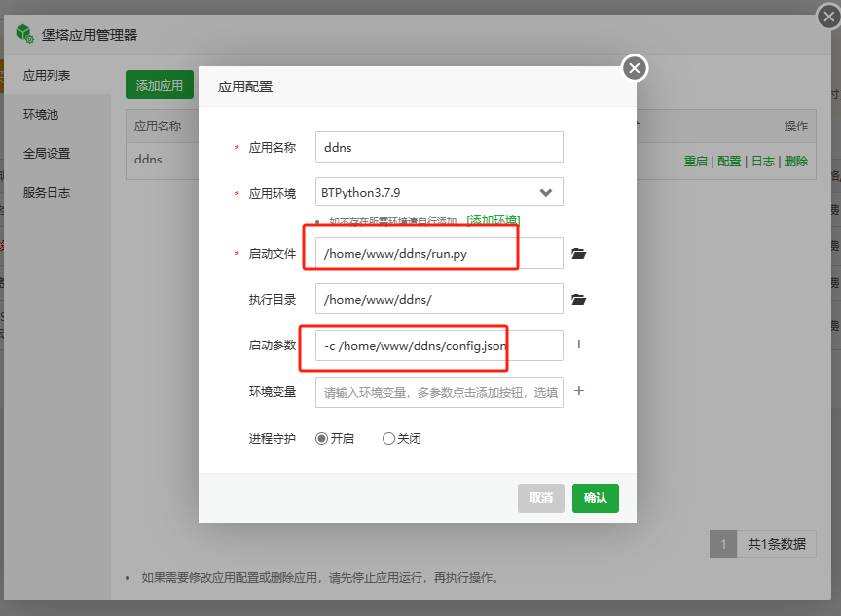
Task: Click the 堡塔应用管理器 green logo icon
Action: pyautogui.click(x=24, y=34)
